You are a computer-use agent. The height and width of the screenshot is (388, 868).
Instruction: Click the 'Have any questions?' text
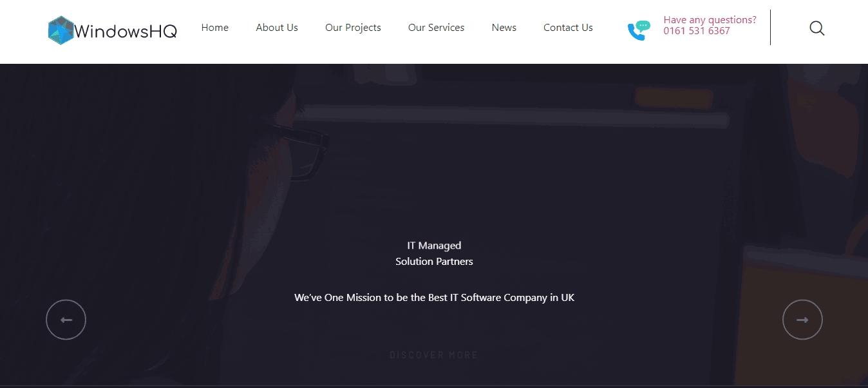710,20
